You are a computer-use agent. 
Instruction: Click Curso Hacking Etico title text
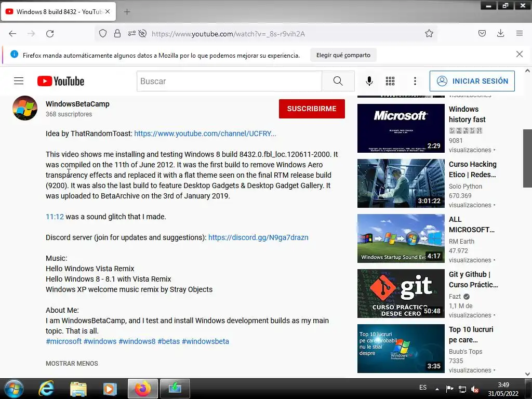pyautogui.click(x=473, y=169)
